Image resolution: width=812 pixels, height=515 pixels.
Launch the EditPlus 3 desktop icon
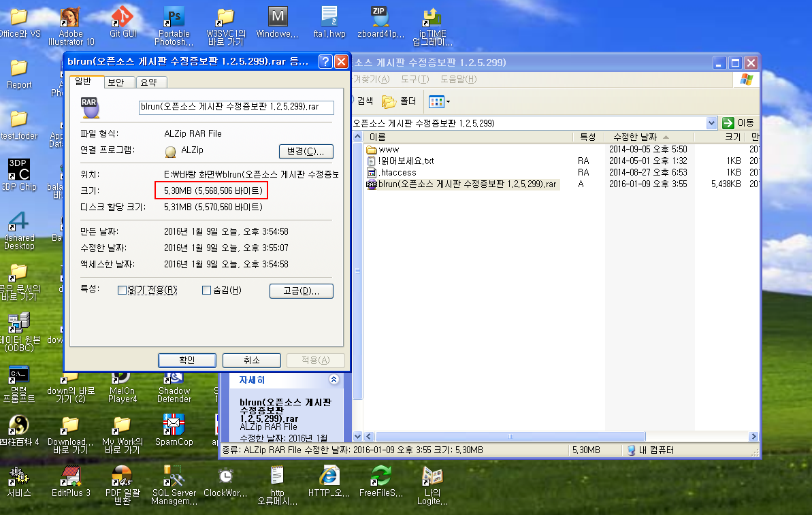click(71, 482)
